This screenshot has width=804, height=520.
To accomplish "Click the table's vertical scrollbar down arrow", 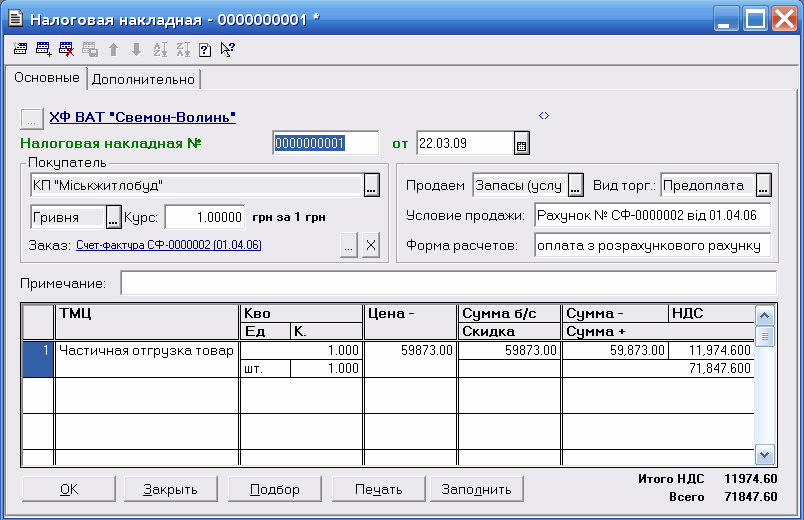I will click(765, 455).
